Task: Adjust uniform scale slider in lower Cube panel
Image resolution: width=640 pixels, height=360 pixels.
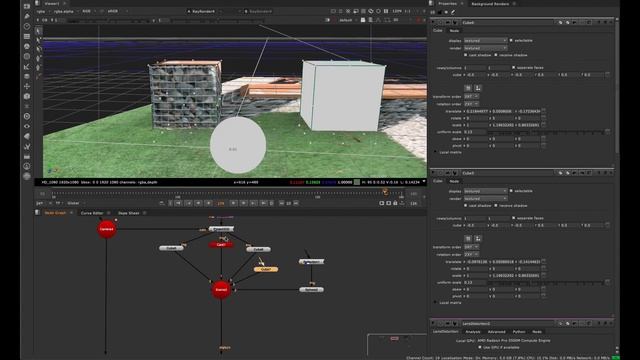Action: tap(545, 282)
